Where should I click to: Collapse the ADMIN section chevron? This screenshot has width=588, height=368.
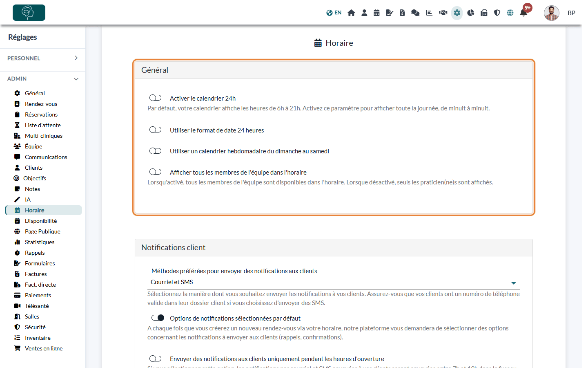coord(76,79)
